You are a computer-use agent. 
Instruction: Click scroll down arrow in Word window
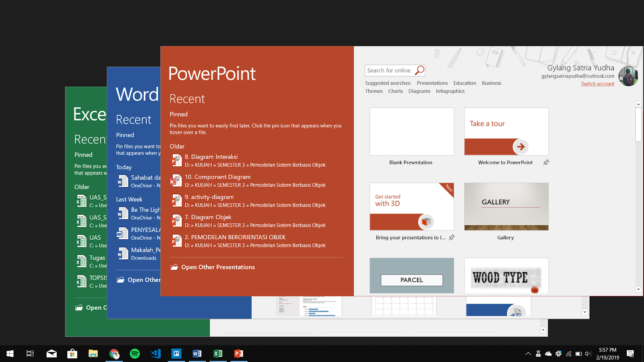[x=585, y=312]
